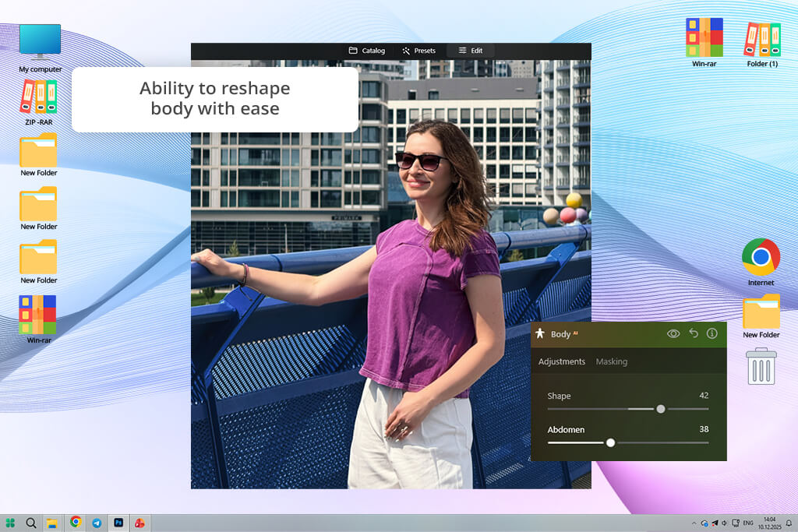Launch Internet Chrome desktop shortcut
This screenshot has width=798, height=532.
761,262
